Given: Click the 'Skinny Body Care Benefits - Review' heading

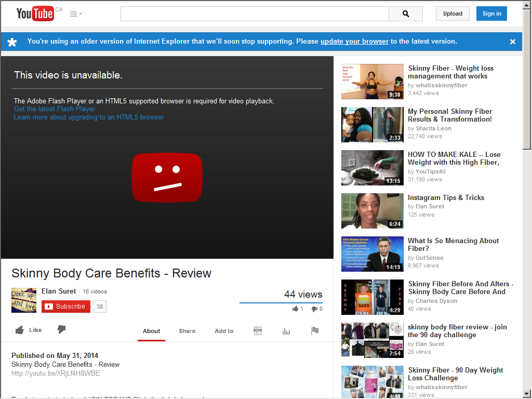Looking at the screenshot, I should [111, 273].
